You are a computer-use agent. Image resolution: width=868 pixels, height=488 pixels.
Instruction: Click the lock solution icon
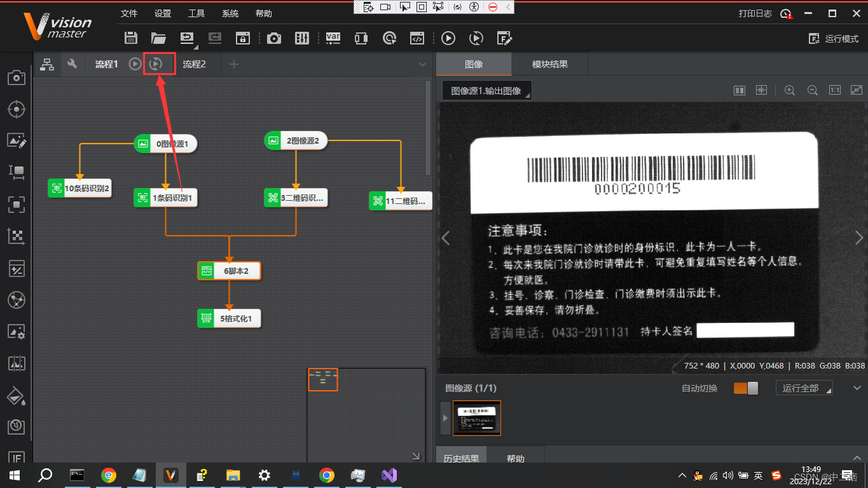242,38
